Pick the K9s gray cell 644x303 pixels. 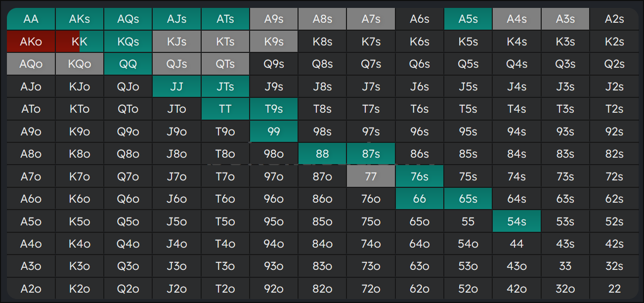coord(274,42)
